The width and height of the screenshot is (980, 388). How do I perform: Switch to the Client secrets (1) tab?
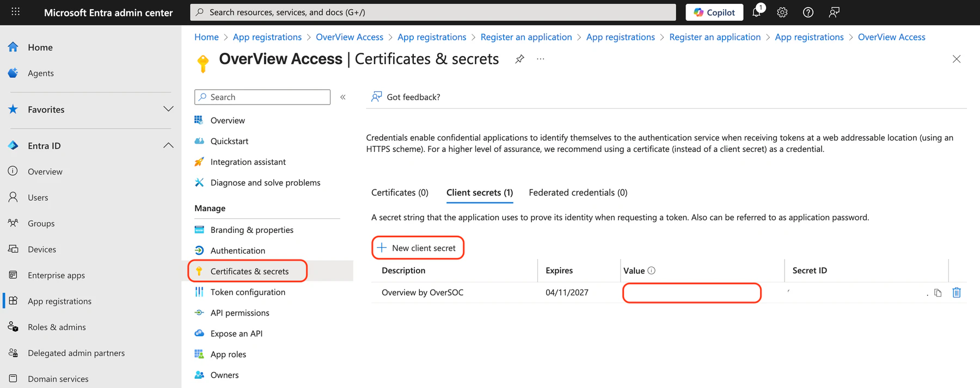point(480,193)
